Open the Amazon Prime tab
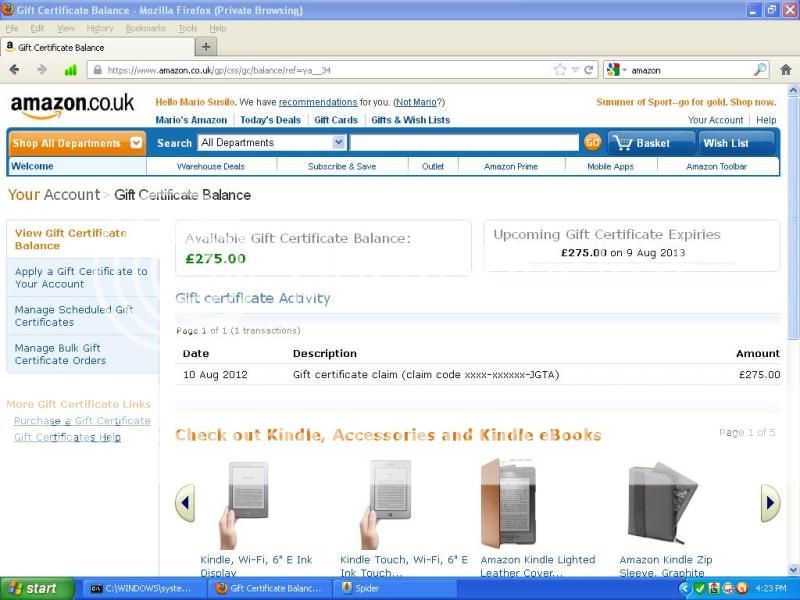This screenshot has width=800, height=600. 511,166
